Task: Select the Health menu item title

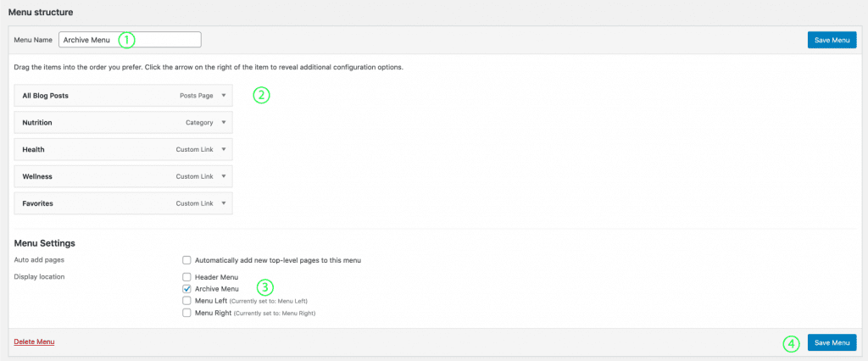Action: coord(34,150)
